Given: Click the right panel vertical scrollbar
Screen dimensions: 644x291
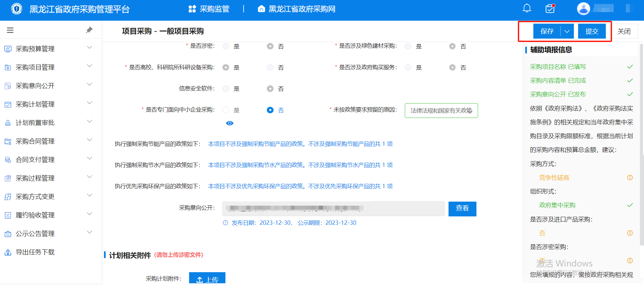Looking at the screenshot, I should [641, 144].
